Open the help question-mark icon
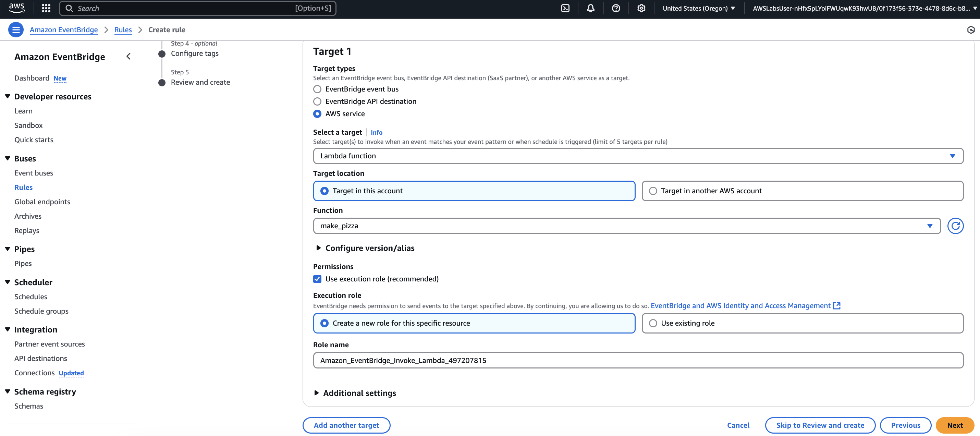980x436 pixels. point(616,8)
